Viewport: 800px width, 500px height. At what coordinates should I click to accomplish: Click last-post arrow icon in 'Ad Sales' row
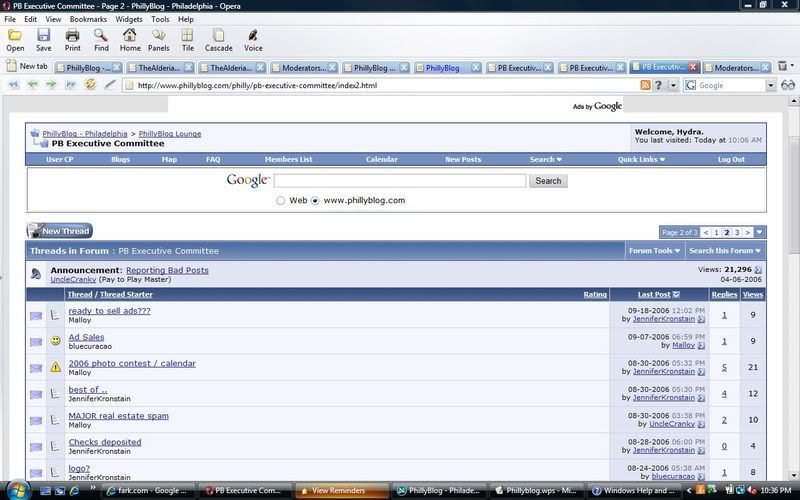click(701, 345)
